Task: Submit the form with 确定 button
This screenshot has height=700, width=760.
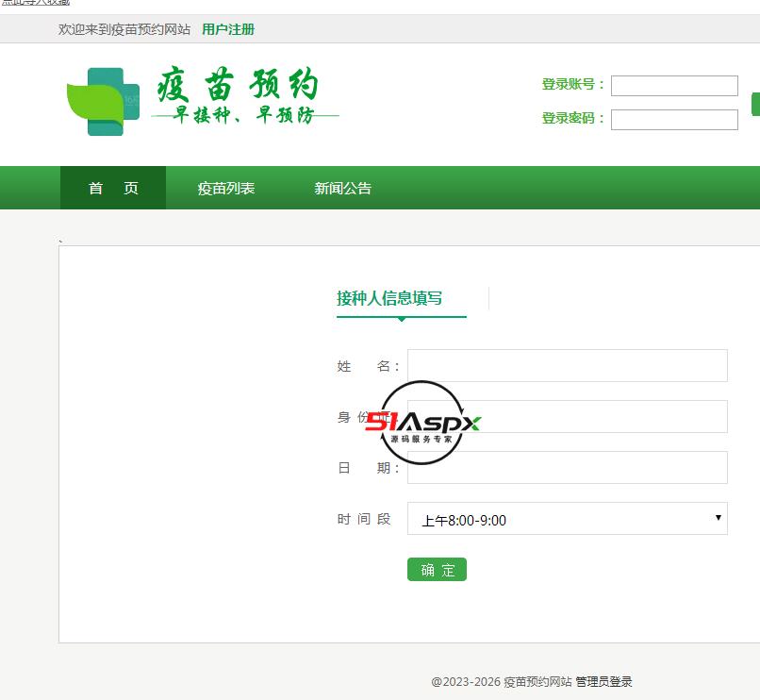Action: tap(437, 570)
